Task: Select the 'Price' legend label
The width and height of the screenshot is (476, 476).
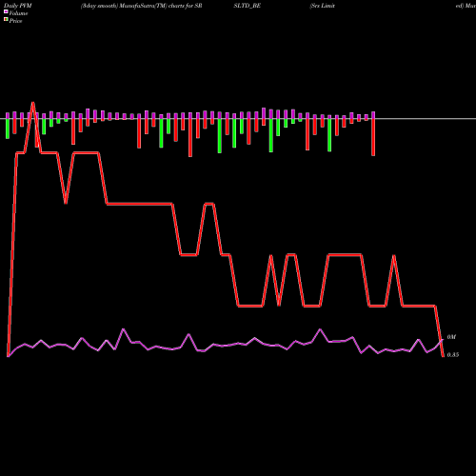Action: pos(15,21)
